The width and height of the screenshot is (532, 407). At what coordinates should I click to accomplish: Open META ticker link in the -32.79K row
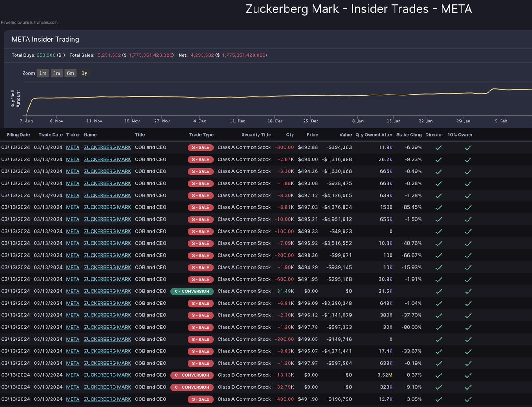[x=73, y=387]
